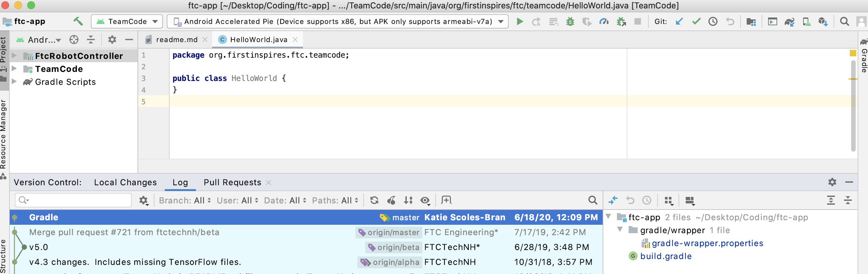Toggle the eye view options in log
This screenshot has height=274, width=868.
425,200
